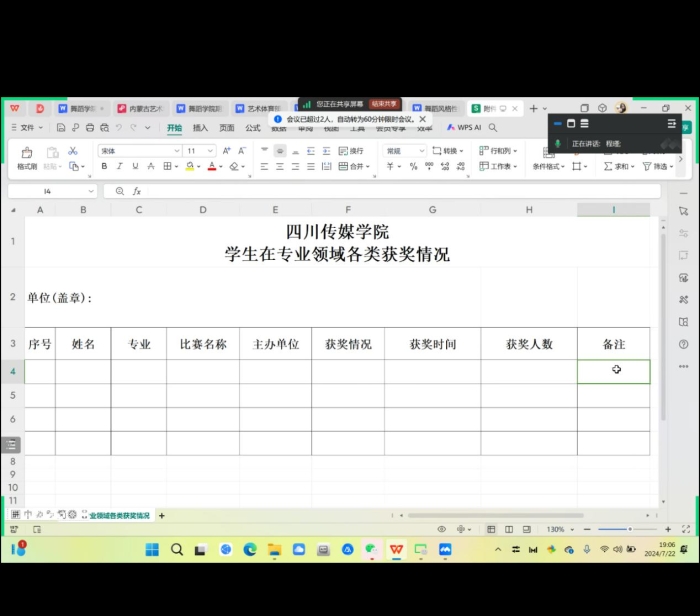Open the WPS AI assistant
Screen dimensions: 700x616
tap(464, 128)
